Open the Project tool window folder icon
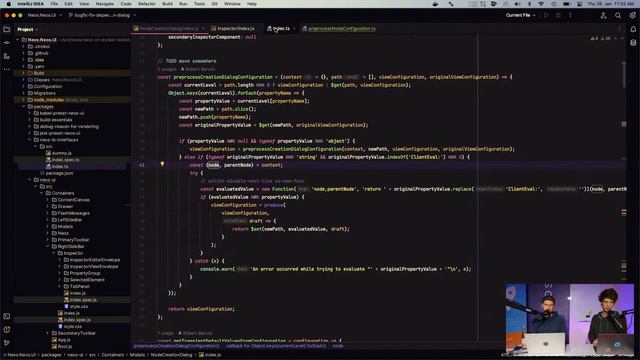This screenshot has height=360, width=640. (x=7, y=29)
